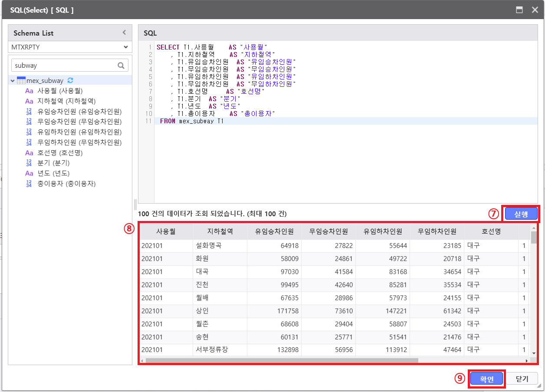
Task: Select the 년도 column in schema tree
Action: click(x=53, y=173)
